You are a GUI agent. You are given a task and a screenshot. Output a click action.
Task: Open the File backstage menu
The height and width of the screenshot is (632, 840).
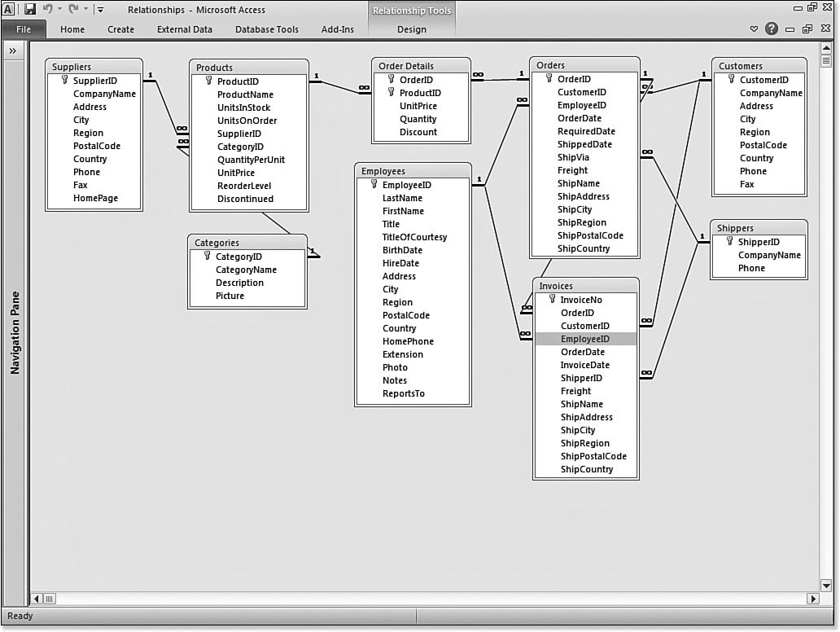(24, 29)
